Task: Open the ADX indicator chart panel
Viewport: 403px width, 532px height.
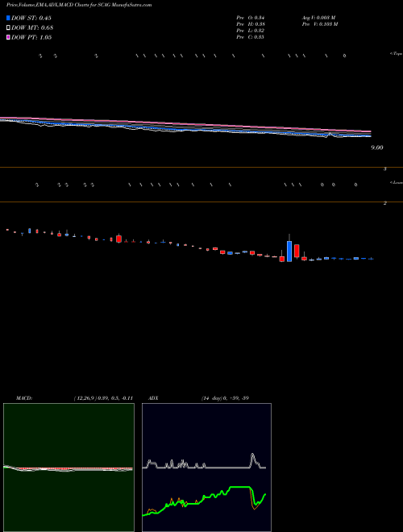Action: pyautogui.click(x=206, y=468)
